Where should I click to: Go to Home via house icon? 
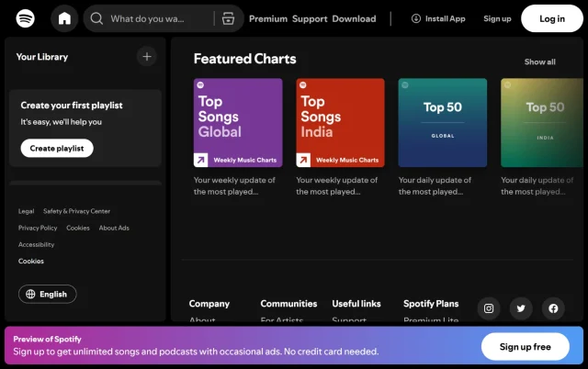click(x=64, y=18)
